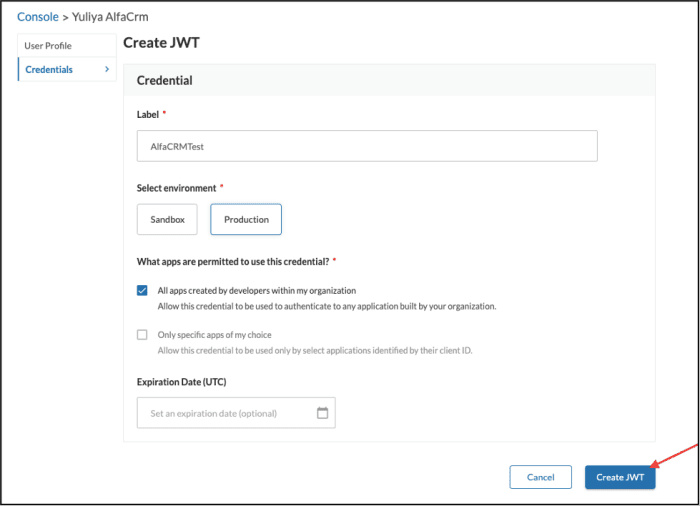Go back via the Console breadcrumb link
Image resolution: width=700 pixels, height=506 pixels.
[x=38, y=17]
